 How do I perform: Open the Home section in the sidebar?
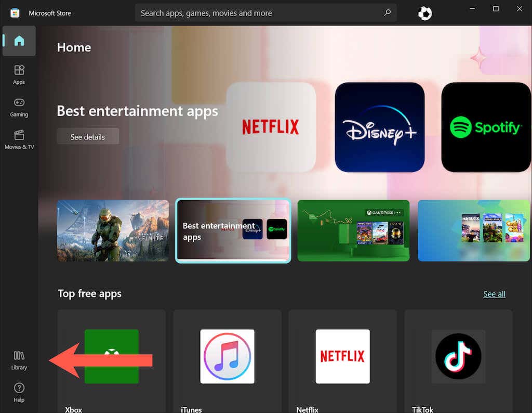pyautogui.click(x=19, y=41)
